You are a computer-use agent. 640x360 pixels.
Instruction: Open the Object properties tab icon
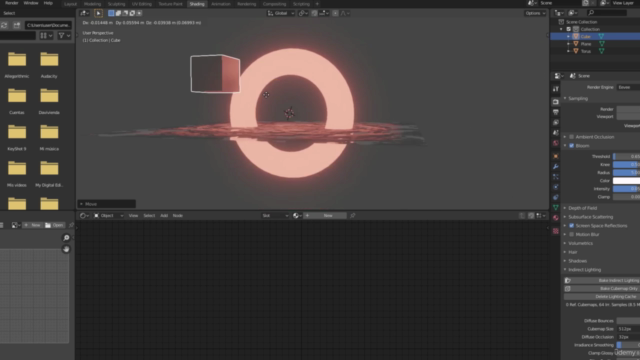point(556,156)
